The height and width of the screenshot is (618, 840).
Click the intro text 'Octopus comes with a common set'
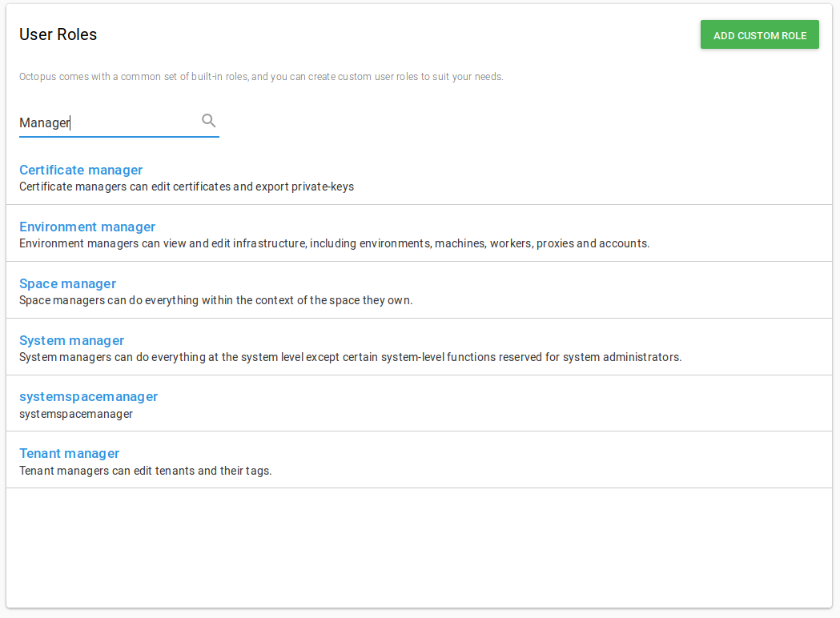click(x=261, y=77)
